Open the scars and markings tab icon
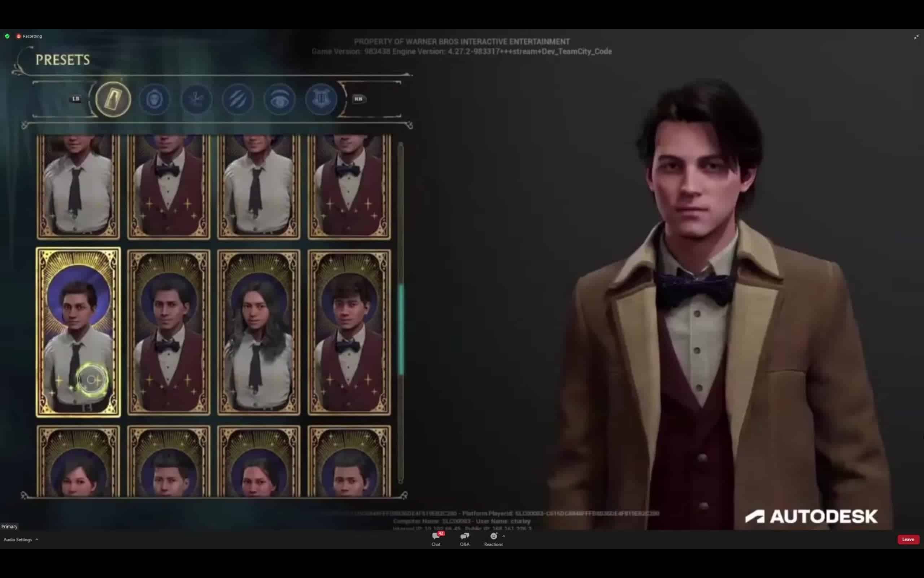 click(x=238, y=99)
